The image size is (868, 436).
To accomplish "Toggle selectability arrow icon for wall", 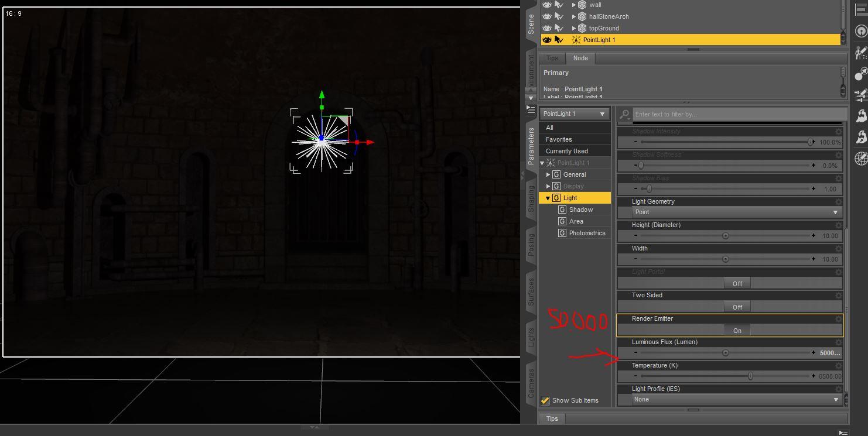I will click(x=559, y=5).
